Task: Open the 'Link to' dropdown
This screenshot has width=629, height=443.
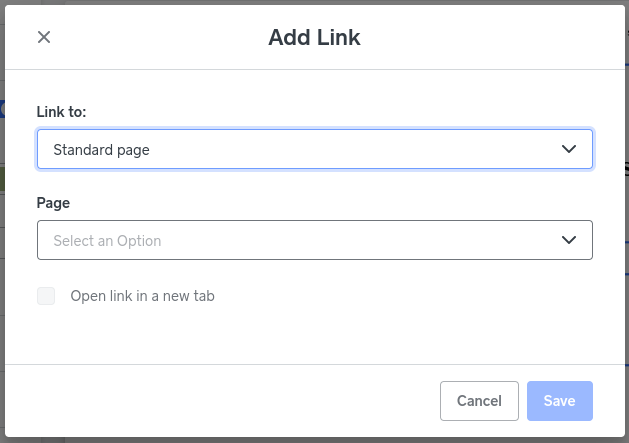Action: click(x=314, y=149)
